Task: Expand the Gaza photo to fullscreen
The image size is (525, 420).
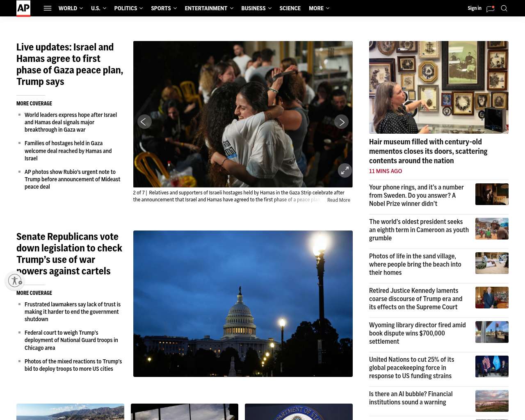Action: click(x=345, y=170)
